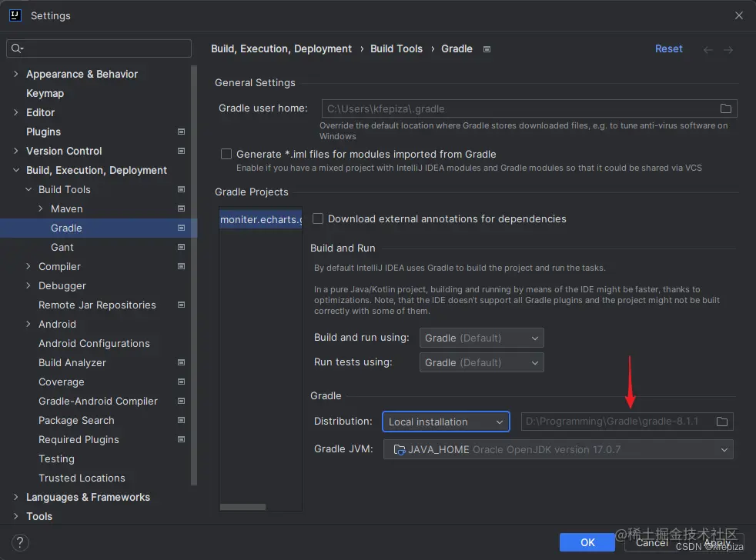Click the search magnifier icon
756x560 pixels.
(x=18, y=48)
